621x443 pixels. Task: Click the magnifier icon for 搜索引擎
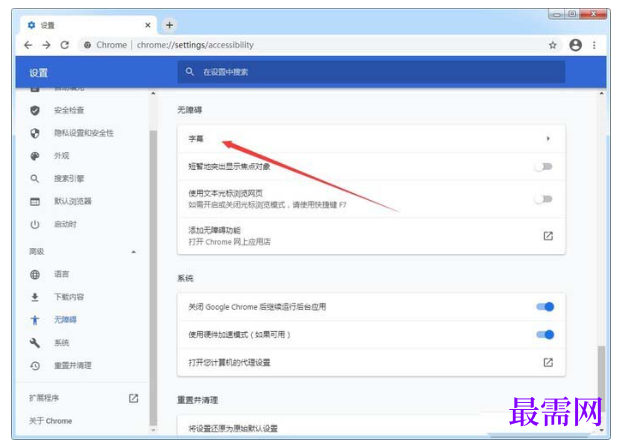pos(35,179)
